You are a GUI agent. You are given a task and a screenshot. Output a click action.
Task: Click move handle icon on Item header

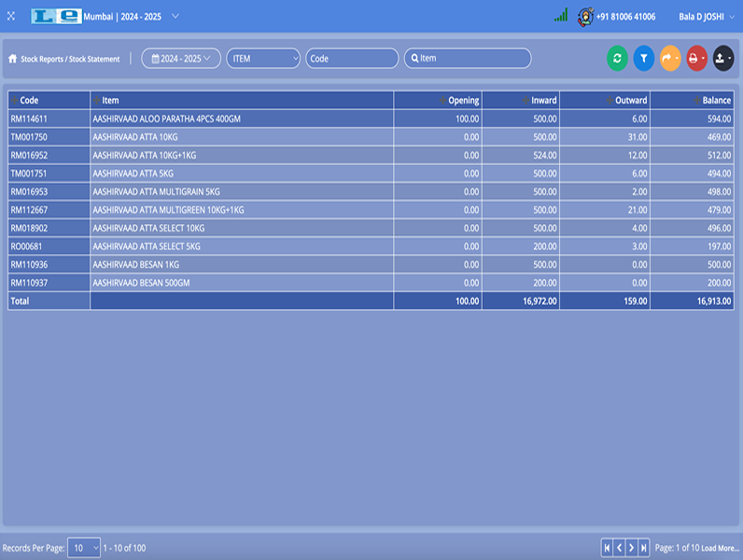(97, 101)
